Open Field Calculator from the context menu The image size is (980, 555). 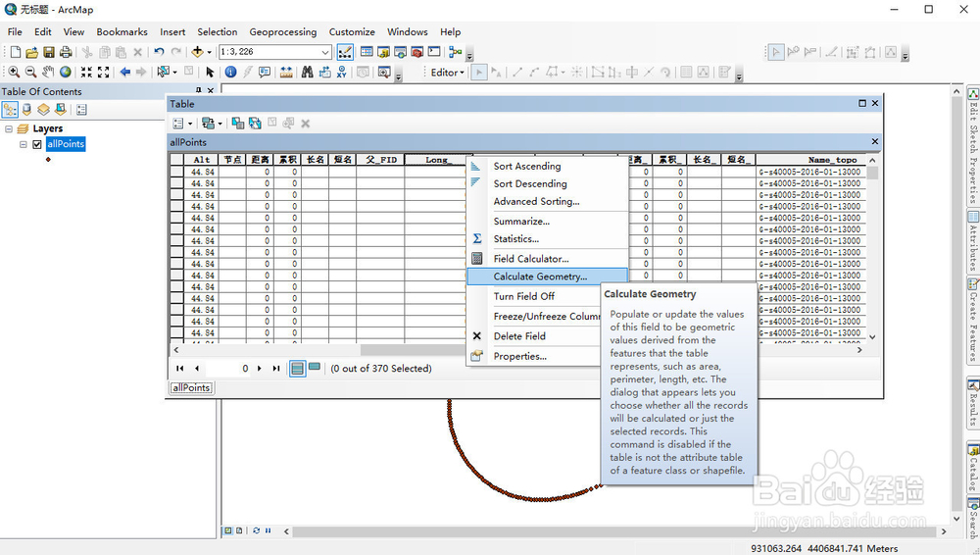point(530,259)
